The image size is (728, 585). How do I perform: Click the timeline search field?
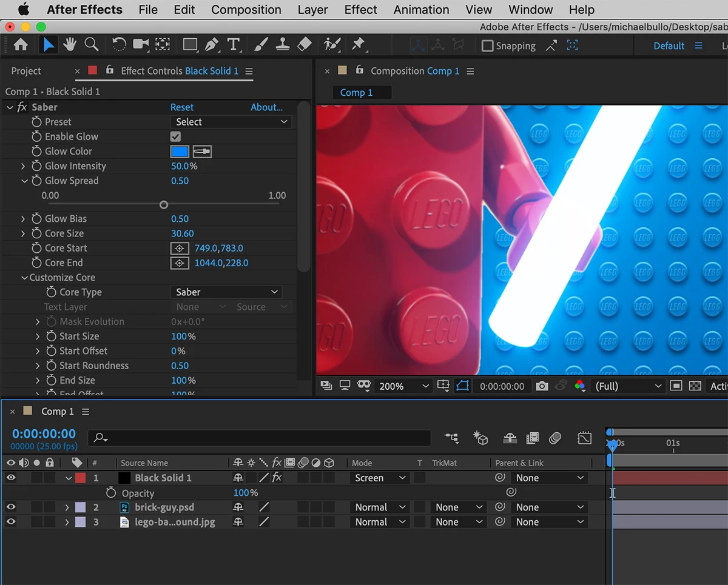coord(260,438)
